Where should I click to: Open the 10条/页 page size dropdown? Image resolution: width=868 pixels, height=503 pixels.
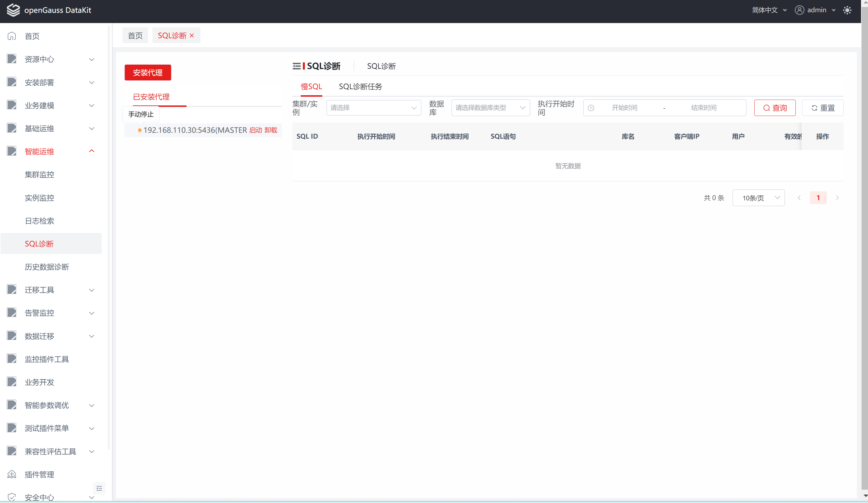(x=758, y=198)
